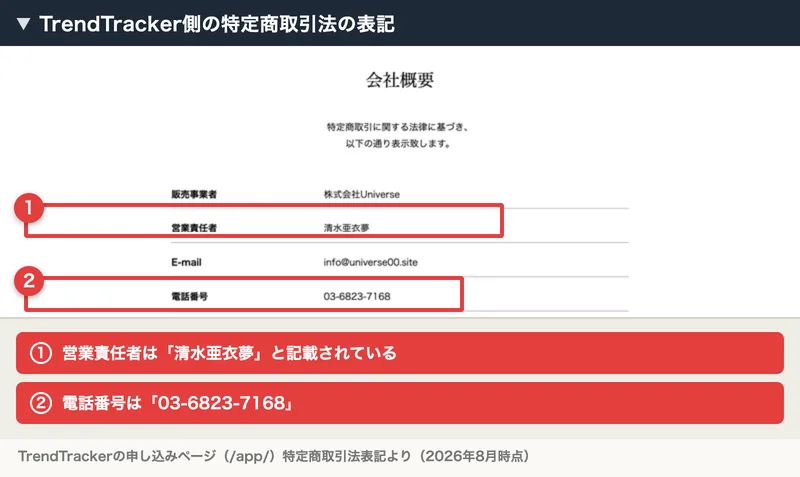This screenshot has height=477, width=800.
Task: Click the value 株式会社Universe
Action: point(361,194)
